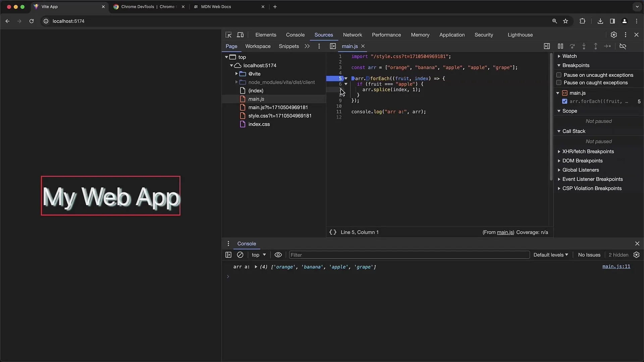Expand the @vite folder
644x362 pixels.
[236, 74]
